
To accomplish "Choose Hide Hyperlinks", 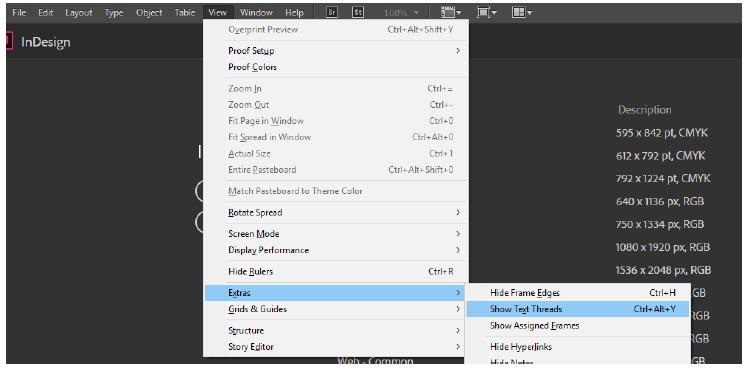I will (x=578, y=347).
